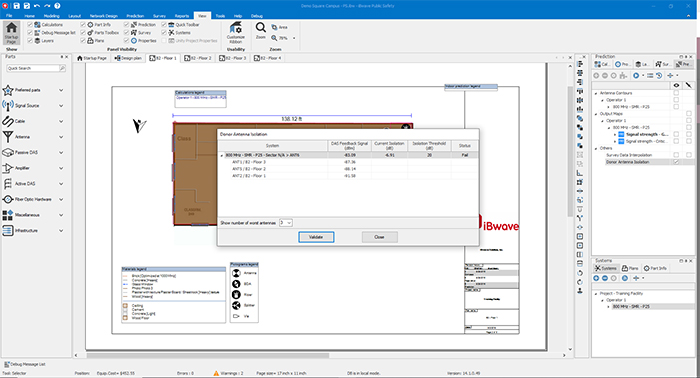700x378 pixels.
Task: Click the search magnifier in Quick Search
Action: pyautogui.click(x=62, y=68)
